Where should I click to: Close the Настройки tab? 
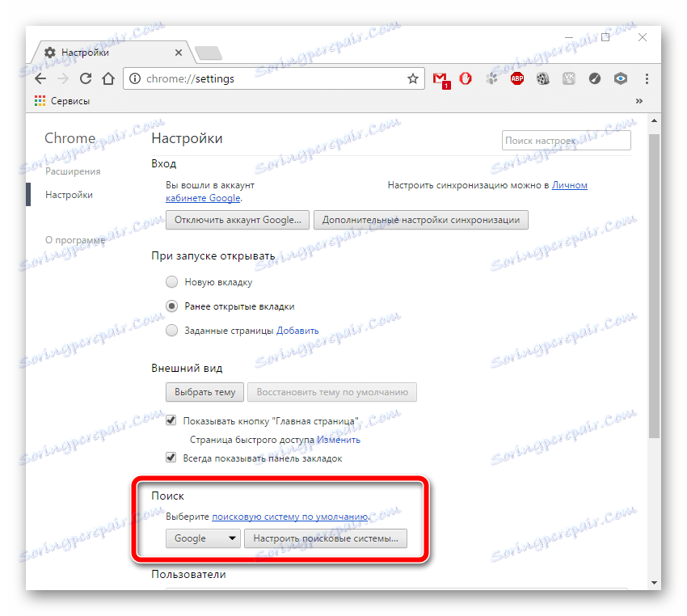179,53
